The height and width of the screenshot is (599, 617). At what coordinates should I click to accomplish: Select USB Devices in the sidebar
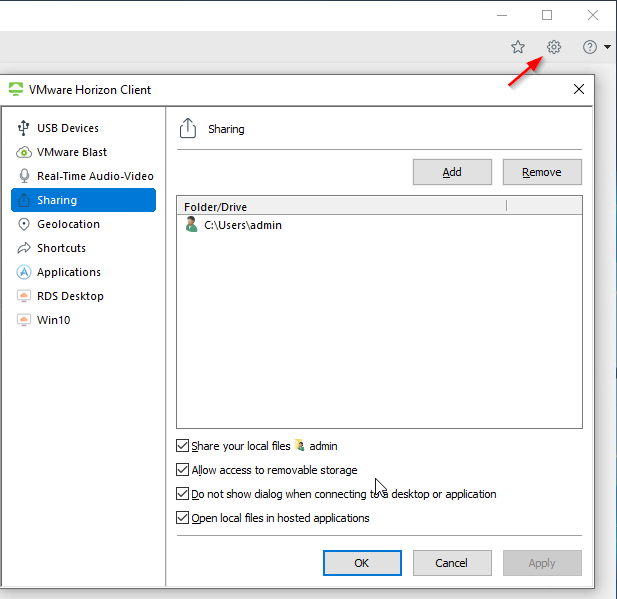[x=83, y=128]
